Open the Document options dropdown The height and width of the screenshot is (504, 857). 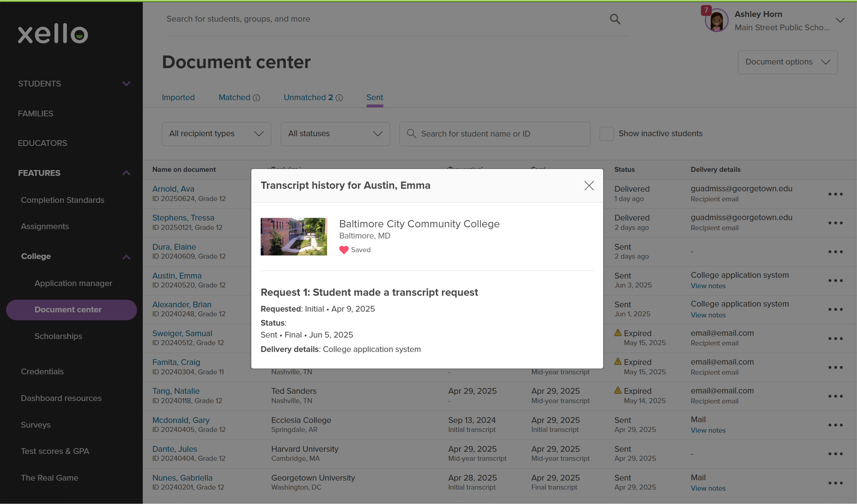[x=788, y=62]
